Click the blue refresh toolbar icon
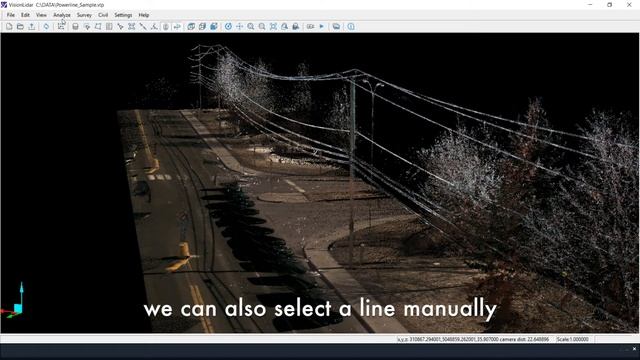The height and width of the screenshot is (360, 640). point(46,27)
